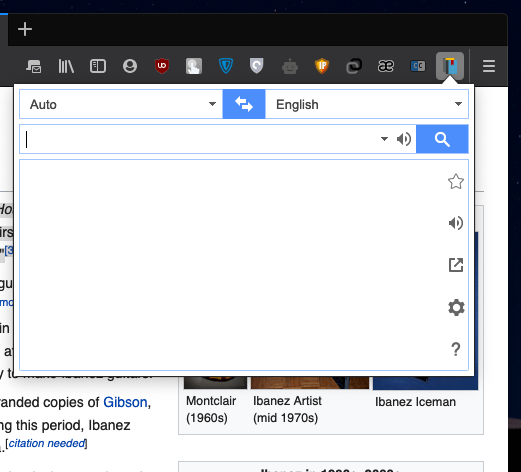Open translator settings gear icon
521x472 pixels.
click(x=456, y=307)
